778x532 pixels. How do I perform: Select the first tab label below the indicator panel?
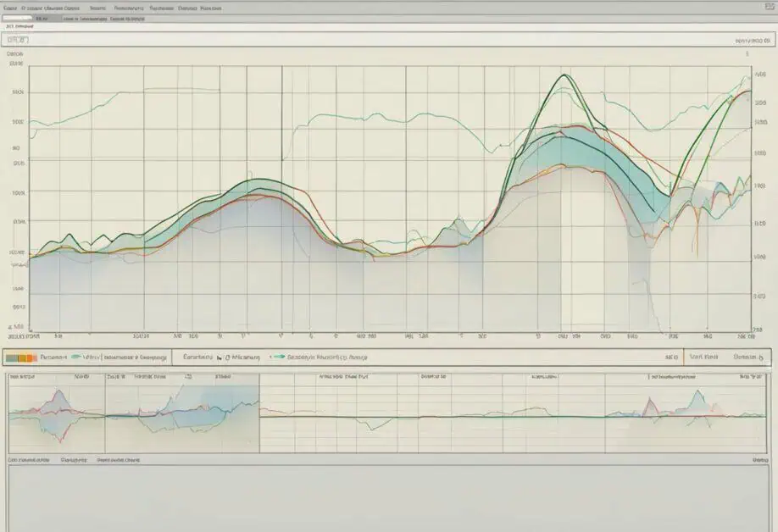29,460
